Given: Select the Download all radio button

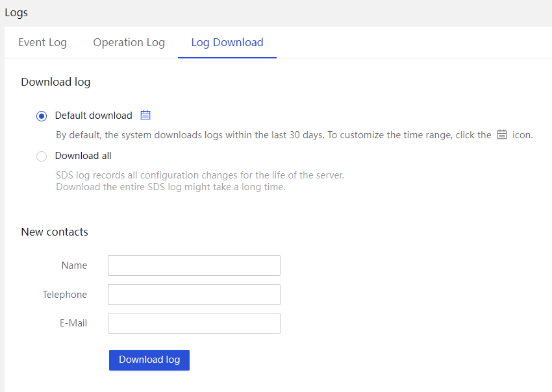Looking at the screenshot, I should coord(42,156).
